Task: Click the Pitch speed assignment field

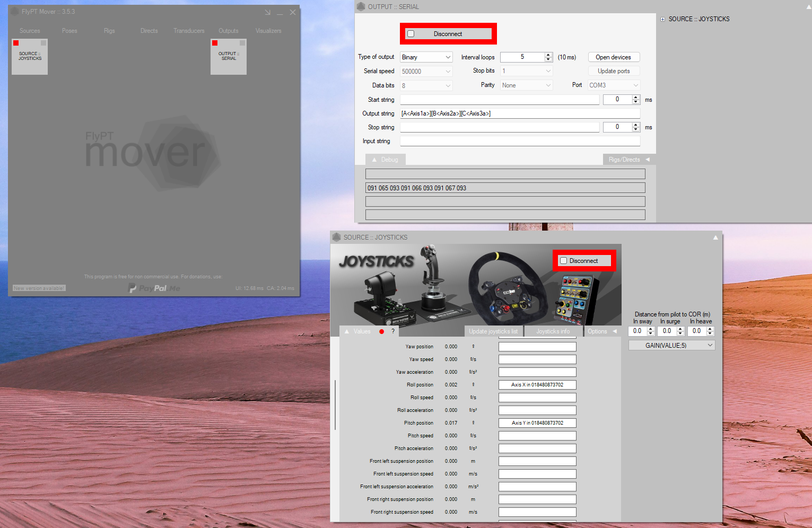Action: pos(537,436)
